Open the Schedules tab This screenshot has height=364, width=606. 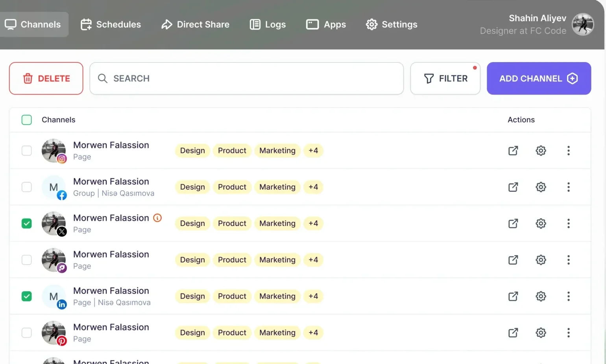click(x=111, y=24)
